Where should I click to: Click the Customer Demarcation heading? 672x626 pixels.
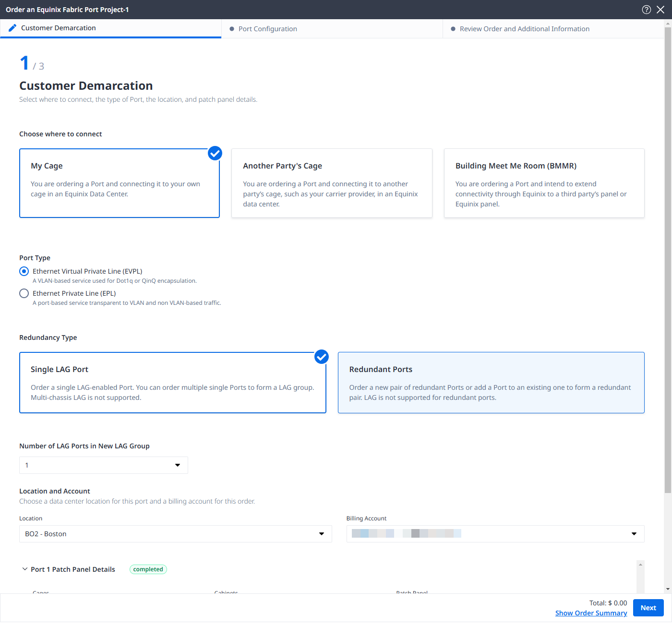tap(86, 86)
